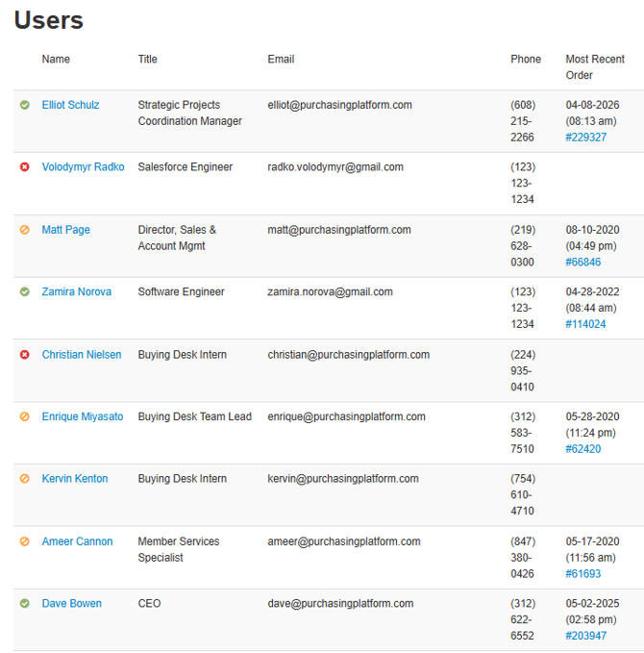Open Volodymyr Radko user profile
The width and height of the screenshot is (644, 653).
pos(83,167)
